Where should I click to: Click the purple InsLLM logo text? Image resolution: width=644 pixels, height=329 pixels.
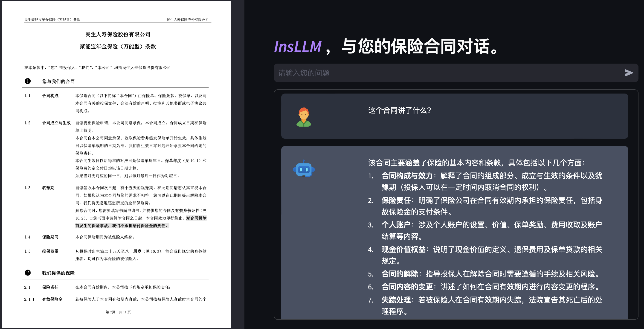tap(298, 47)
